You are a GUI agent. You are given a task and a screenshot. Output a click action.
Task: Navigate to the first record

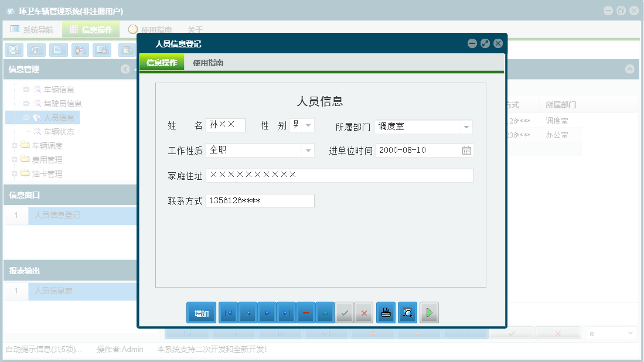[228, 312]
